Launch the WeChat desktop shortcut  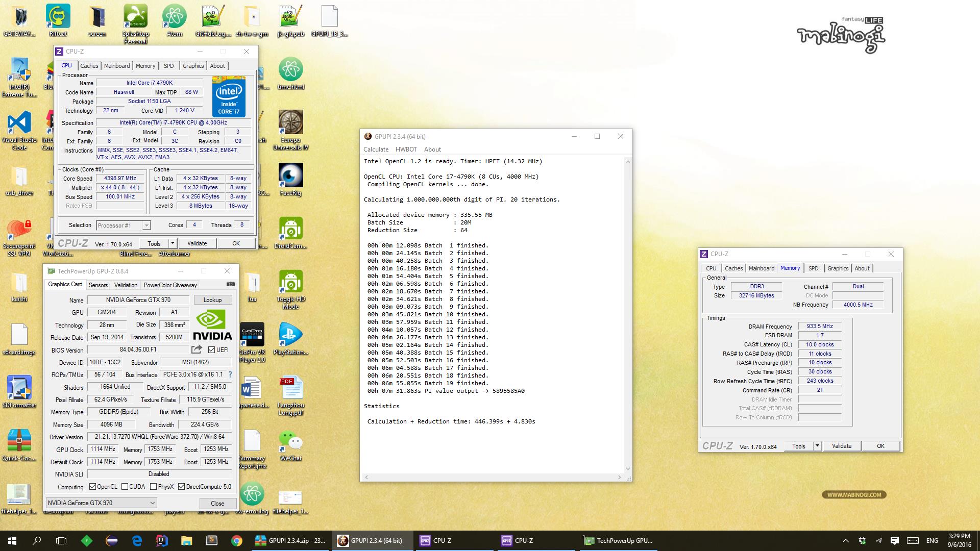click(x=291, y=445)
